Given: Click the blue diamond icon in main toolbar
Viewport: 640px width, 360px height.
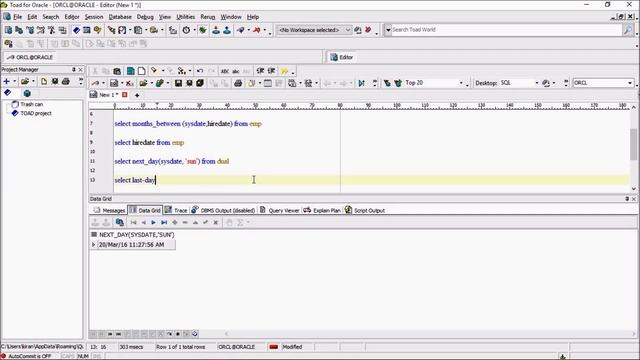Looking at the screenshot, I should [76, 30].
